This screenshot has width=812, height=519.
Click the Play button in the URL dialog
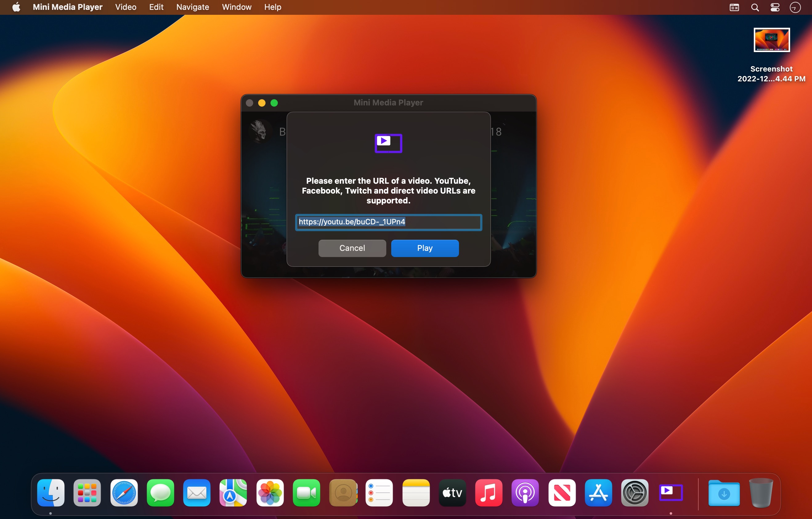pyautogui.click(x=424, y=248)
